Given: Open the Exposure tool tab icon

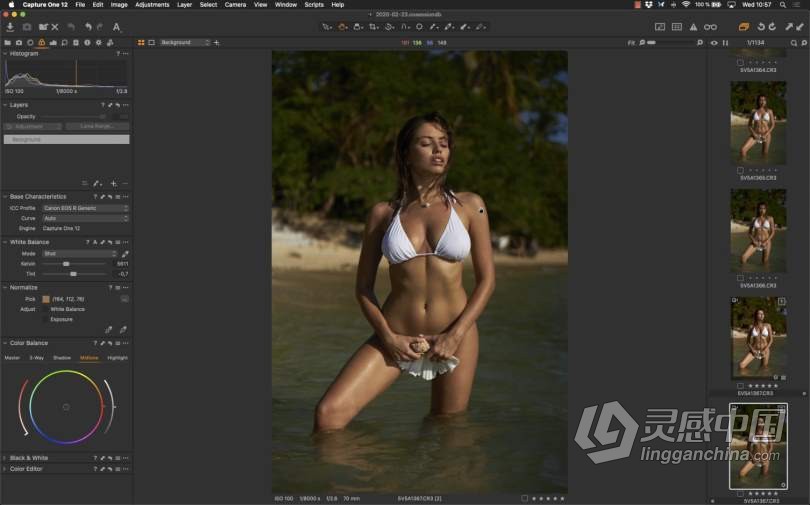Looking at the screenshot, I should (53, 43).
